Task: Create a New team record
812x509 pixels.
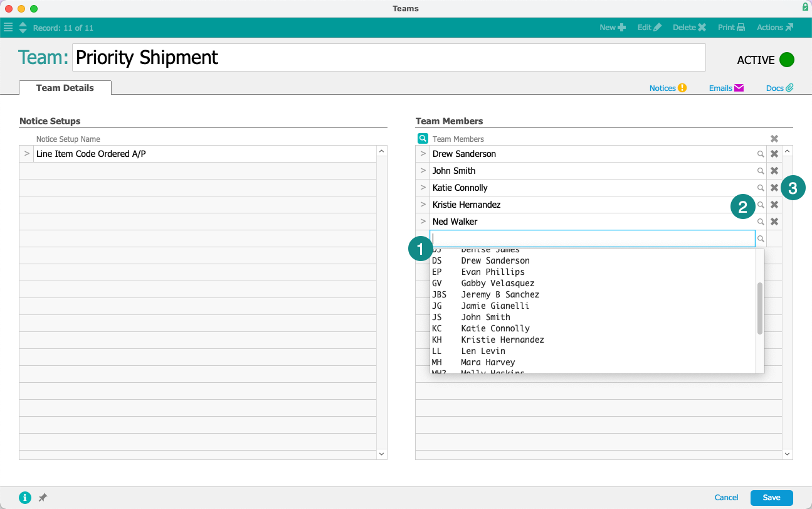Action: coord(613,28)
